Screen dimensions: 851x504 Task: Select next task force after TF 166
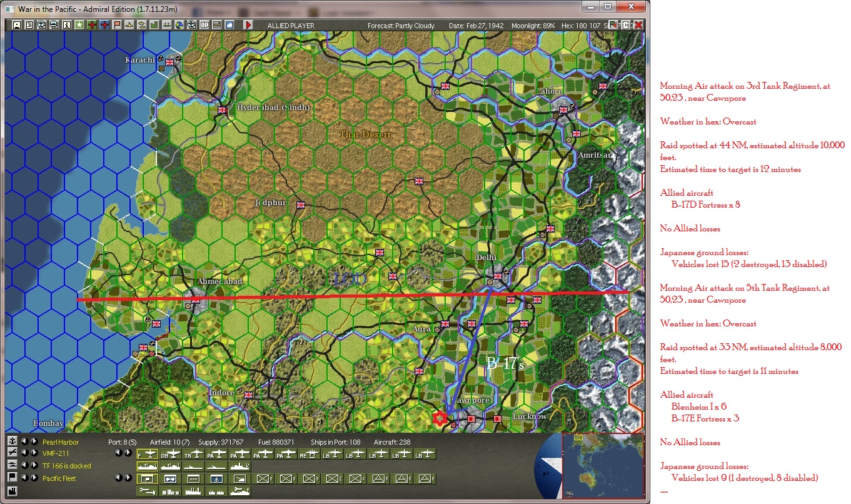[34, 465]
